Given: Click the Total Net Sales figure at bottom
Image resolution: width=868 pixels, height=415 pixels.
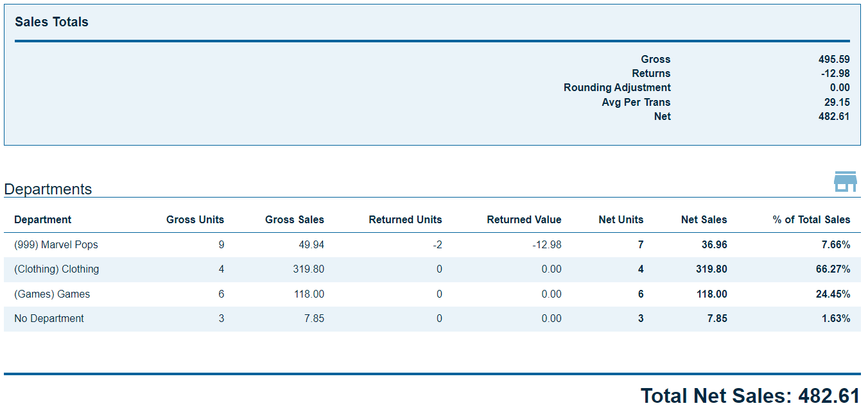Looking at the screenshot, I should [x=750, y=396].
